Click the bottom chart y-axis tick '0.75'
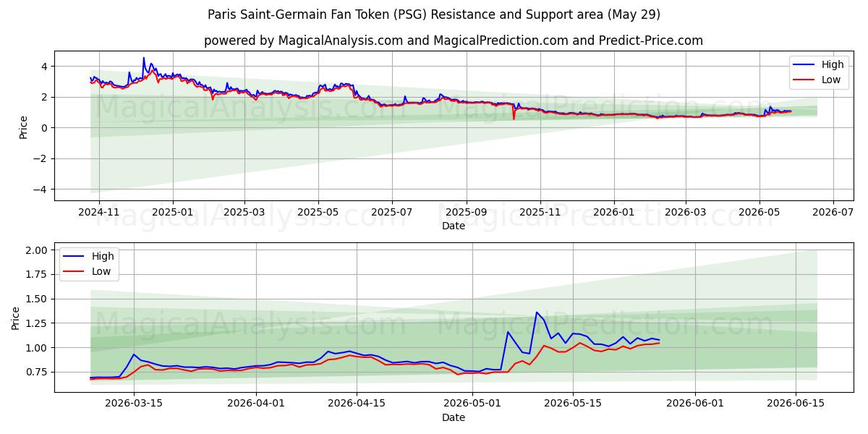The height and width of the screenshot is (434, 868). tap(38, 372)
